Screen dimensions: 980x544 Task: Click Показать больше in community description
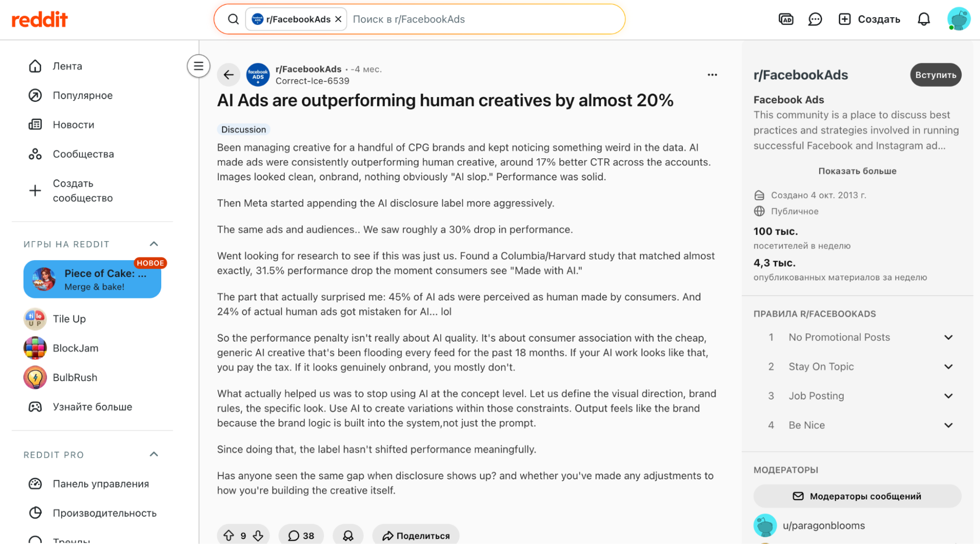[x=857, y=171]
